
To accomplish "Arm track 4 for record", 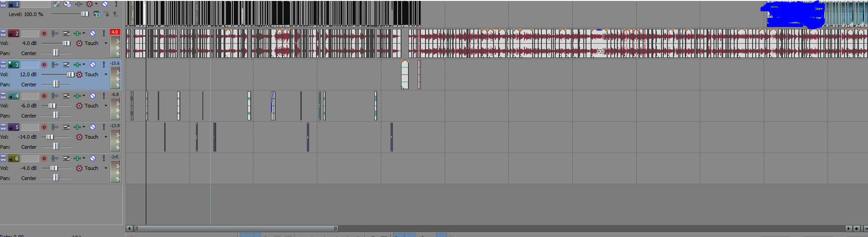I will pyautogui.click(x=44, y=96).
